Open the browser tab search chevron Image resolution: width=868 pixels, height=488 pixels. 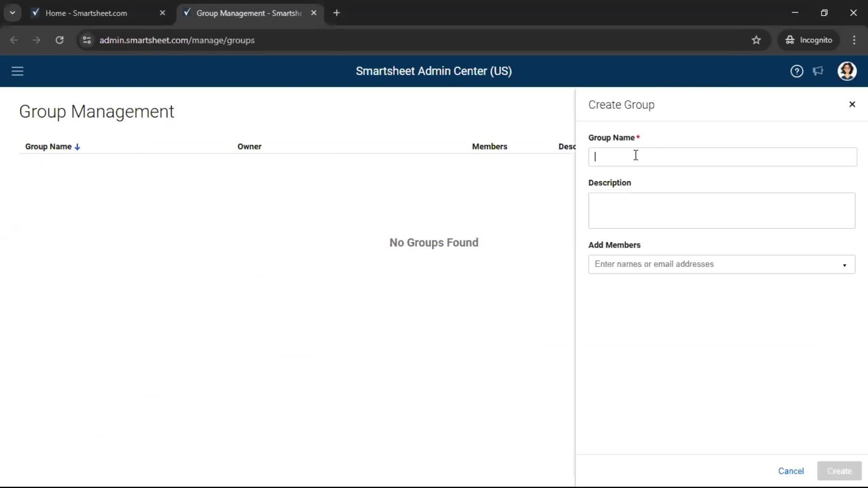coord(12,13)
